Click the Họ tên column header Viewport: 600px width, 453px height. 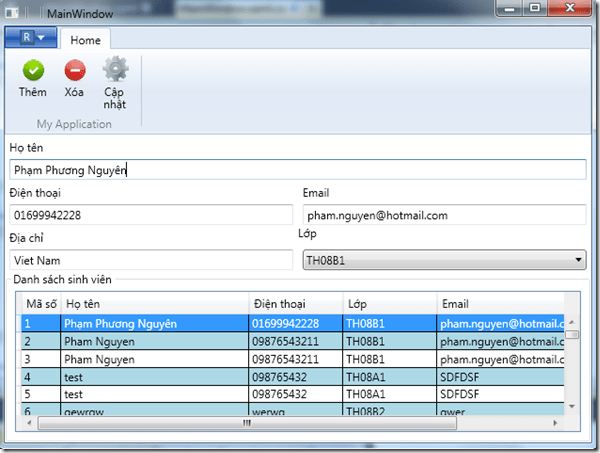coord(154,303)
